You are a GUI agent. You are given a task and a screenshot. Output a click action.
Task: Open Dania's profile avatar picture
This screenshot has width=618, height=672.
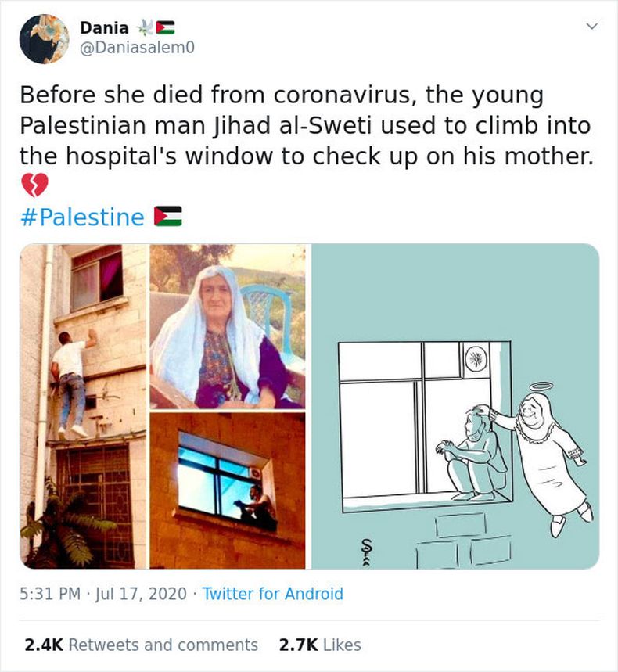click(45, 38)
